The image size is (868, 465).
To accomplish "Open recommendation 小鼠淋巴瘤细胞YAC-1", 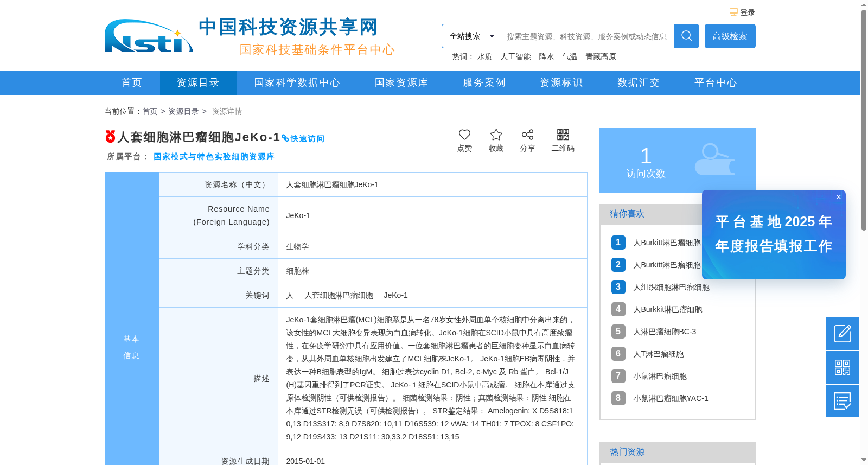I will (x=671, y=398).
